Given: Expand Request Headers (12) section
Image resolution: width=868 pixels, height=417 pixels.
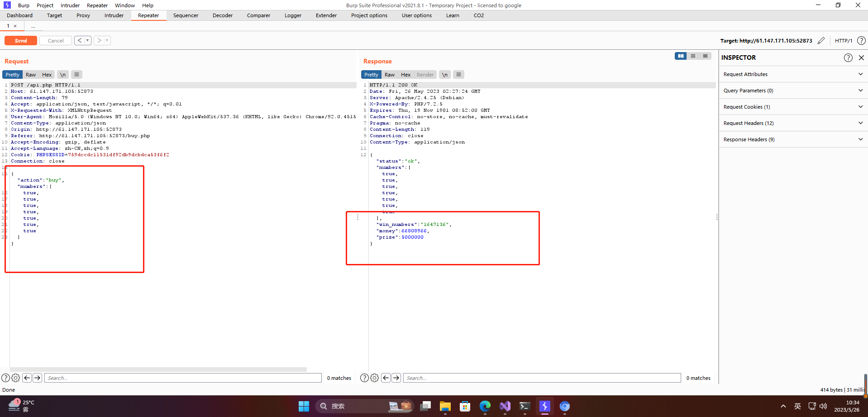Looking at the screenshot, I should point(793,123).
